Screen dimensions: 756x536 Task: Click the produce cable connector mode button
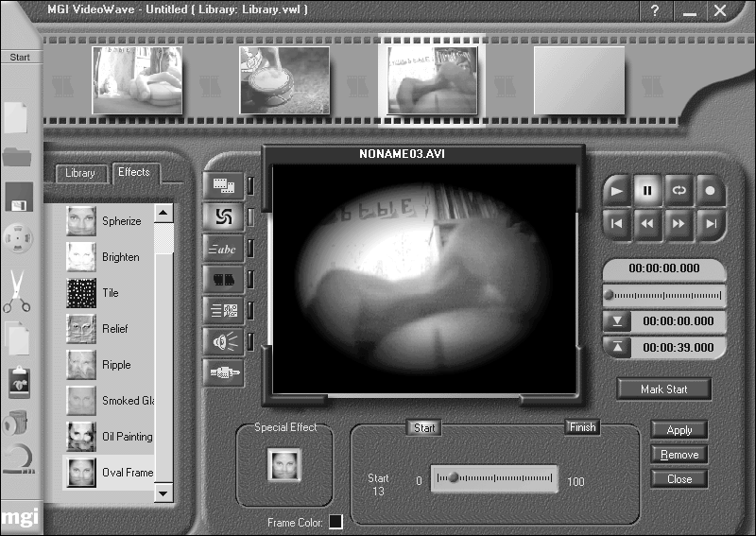[x=223, y=372]
